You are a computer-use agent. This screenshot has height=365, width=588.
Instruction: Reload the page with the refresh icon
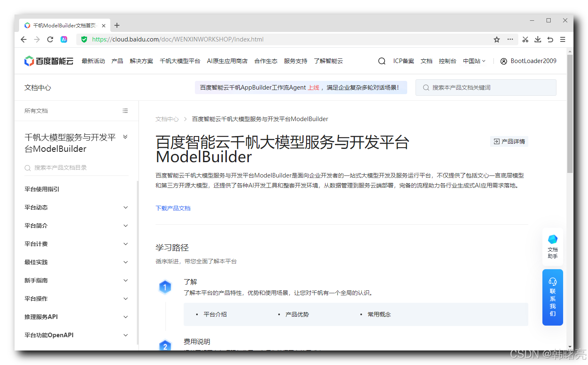[x=50, y=39]
